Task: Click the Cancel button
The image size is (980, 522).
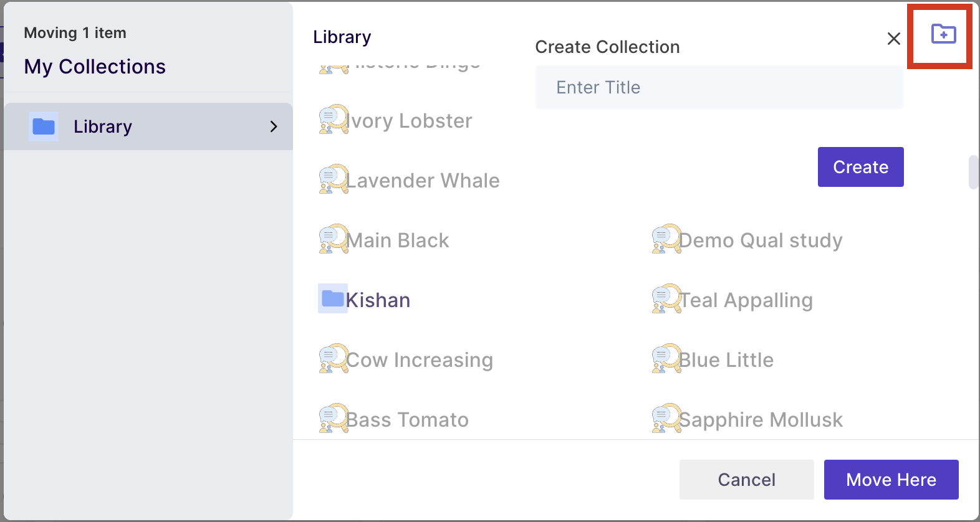Action: (746, 480)
